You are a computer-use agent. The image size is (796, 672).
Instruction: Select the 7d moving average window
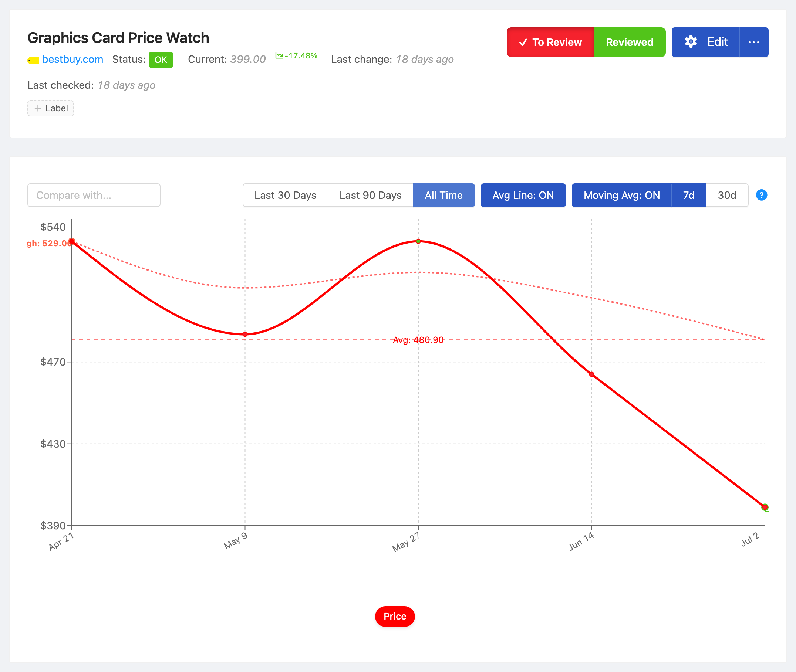(x=688, y=195)
